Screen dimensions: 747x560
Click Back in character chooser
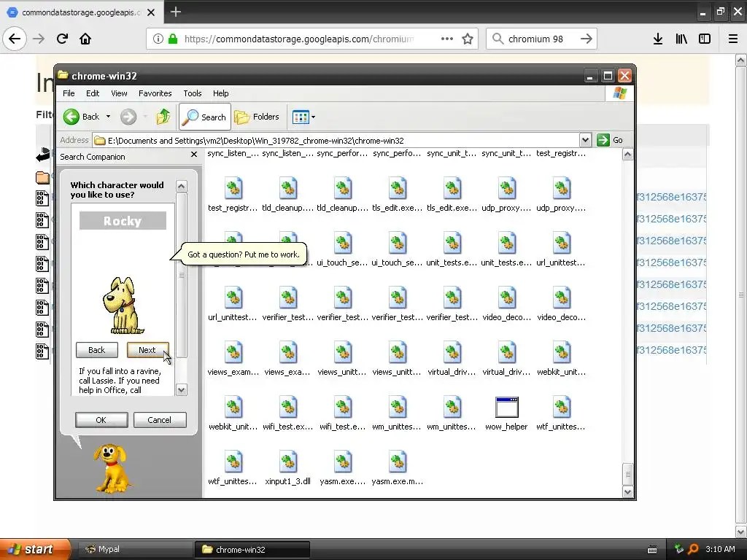(97, 350)
